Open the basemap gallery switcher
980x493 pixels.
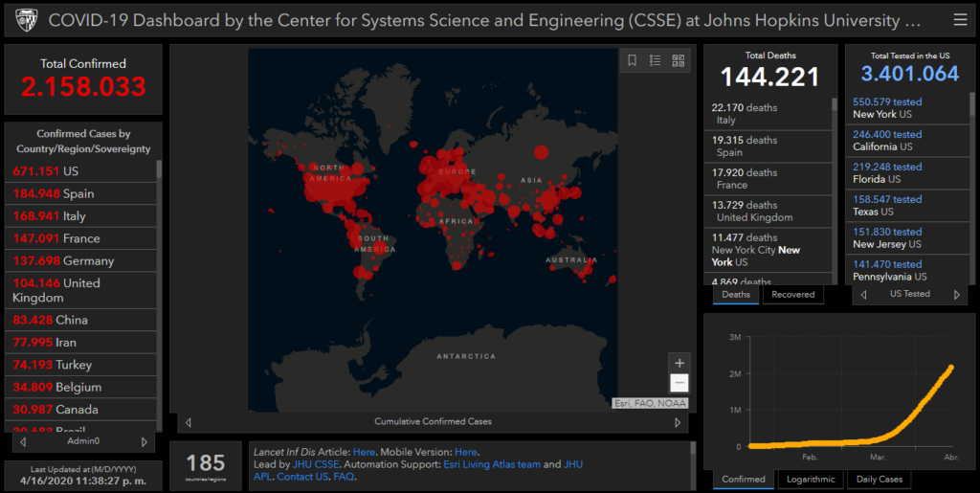pos(679,60)
